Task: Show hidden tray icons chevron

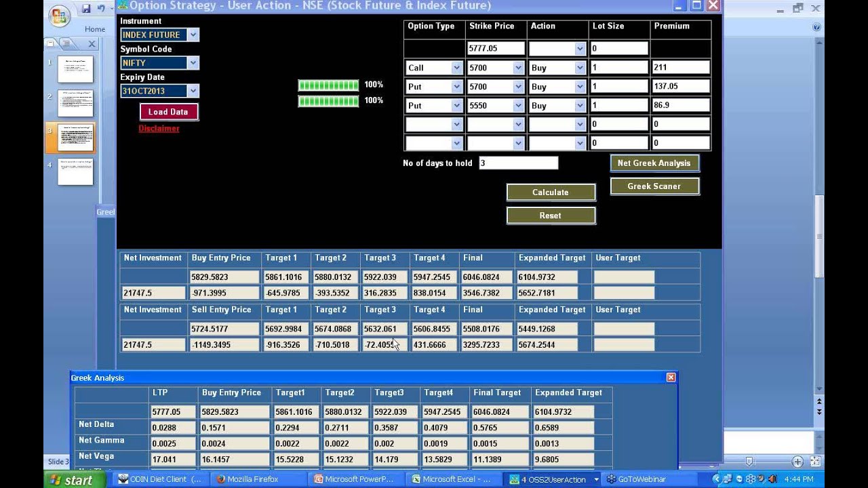Action: [x=717, y=479]
